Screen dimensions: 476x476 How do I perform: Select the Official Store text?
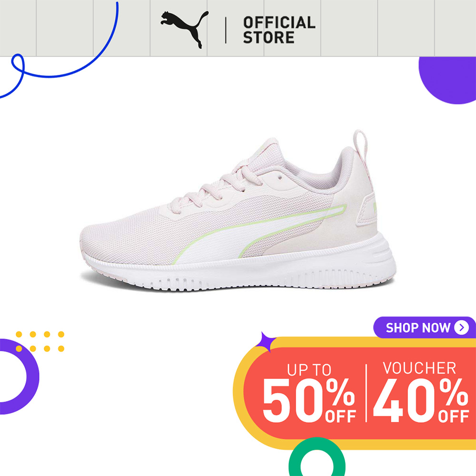click(x=279, y=30)
